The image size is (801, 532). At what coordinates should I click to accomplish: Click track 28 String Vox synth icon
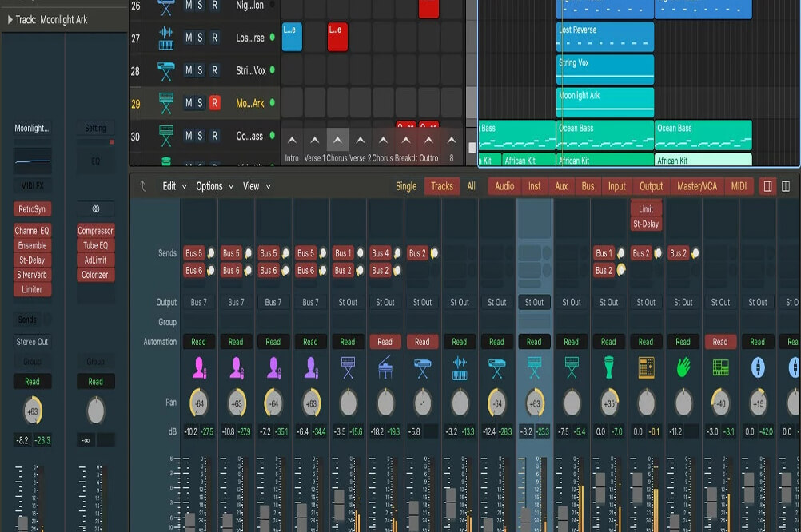pyautogui.click(x=166, y=70)
